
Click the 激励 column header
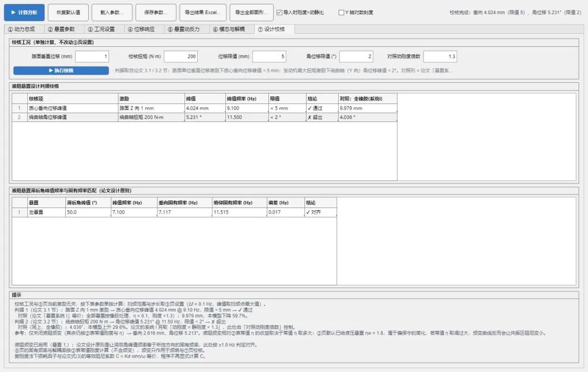point(151,99)
